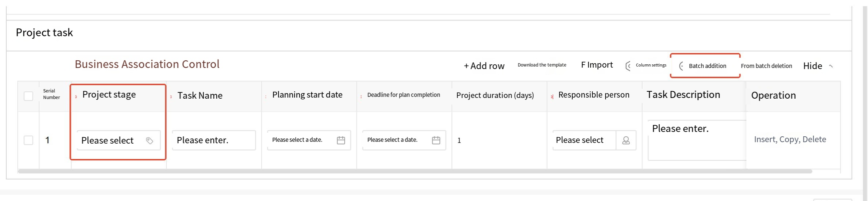Click the Task Description text area
868x201 pixels.
click(x=696, y=140)
